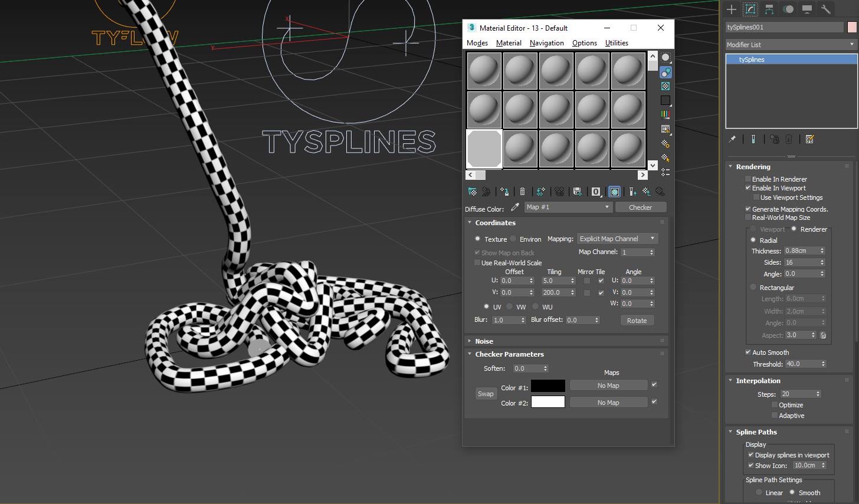Click Reset Map/Mtl trash icon

click(522, 192)
